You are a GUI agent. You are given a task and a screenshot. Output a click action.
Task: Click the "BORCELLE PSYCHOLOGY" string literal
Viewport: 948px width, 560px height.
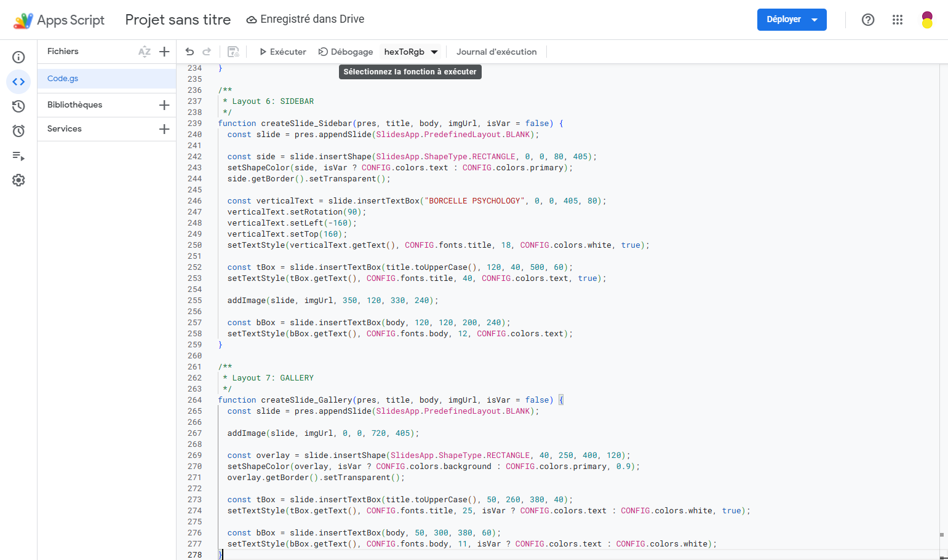[x=474, y=201]
